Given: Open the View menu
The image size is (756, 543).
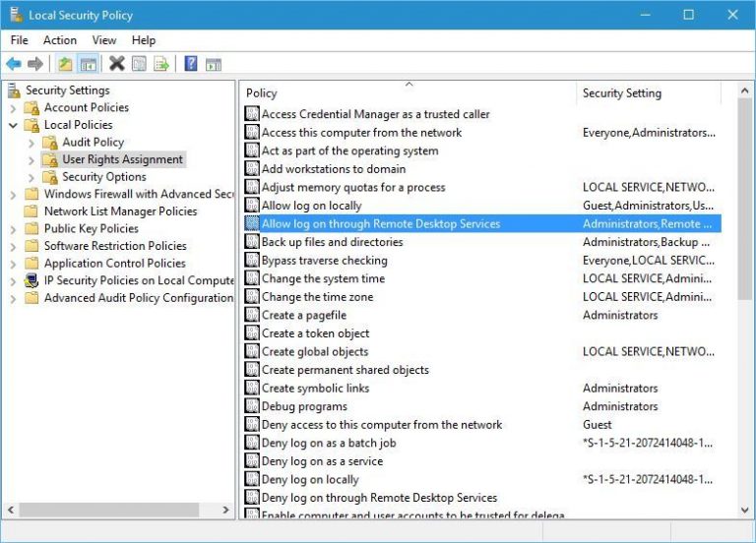Looking at the screenshot, I should (x=104, y=40).
